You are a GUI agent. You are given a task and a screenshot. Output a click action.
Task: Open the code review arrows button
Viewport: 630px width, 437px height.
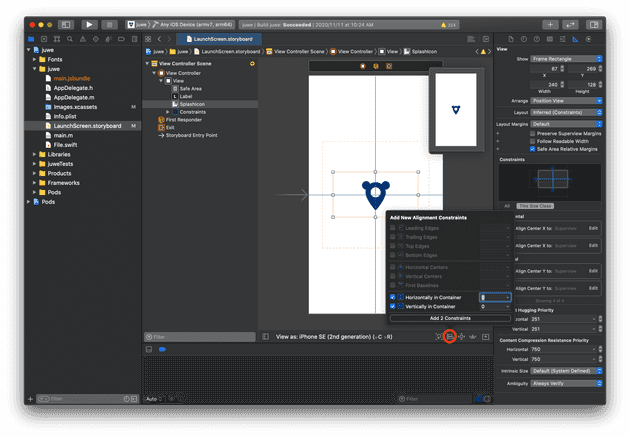tap(570, 25)
